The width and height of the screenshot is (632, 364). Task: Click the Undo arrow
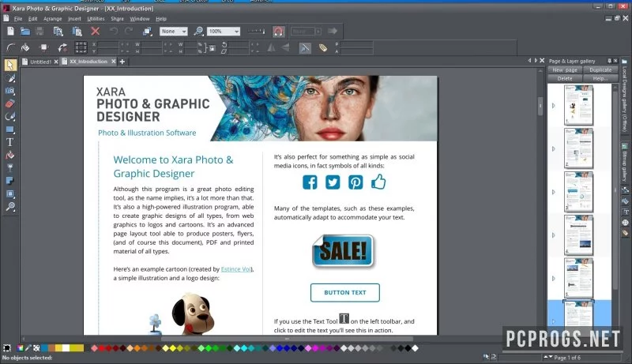[x=114, y=31]
